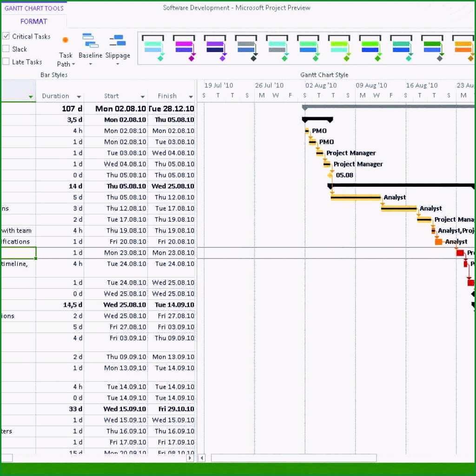The height and width of the screenshot is (476, 476).
Task: Apply the dark green Gantt chart style
Action: click(432, 48)
